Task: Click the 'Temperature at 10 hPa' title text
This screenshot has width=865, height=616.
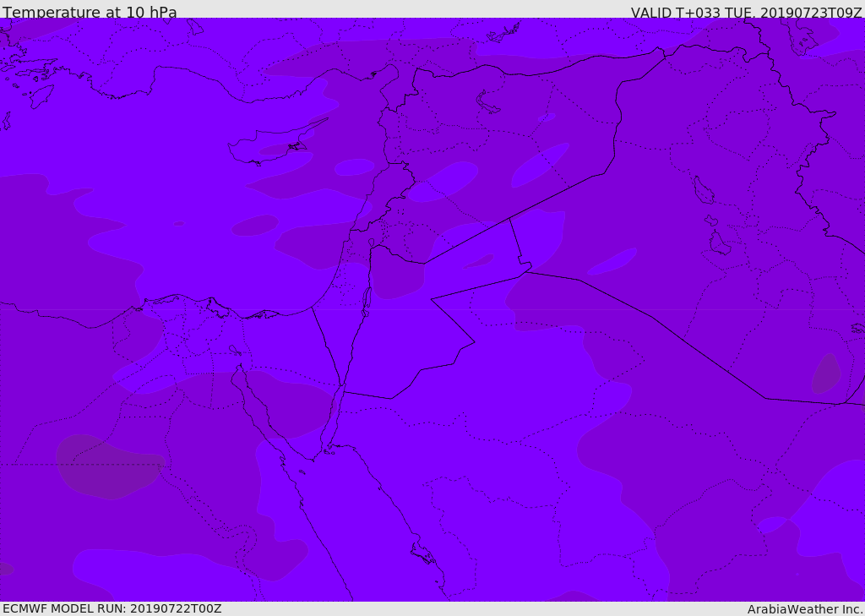Action: (x=90, y=12)
